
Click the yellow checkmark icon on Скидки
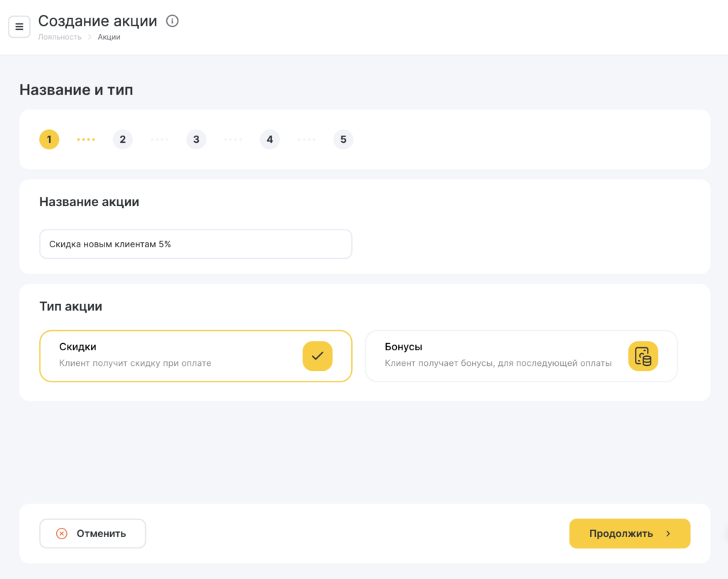coord(317,356)
